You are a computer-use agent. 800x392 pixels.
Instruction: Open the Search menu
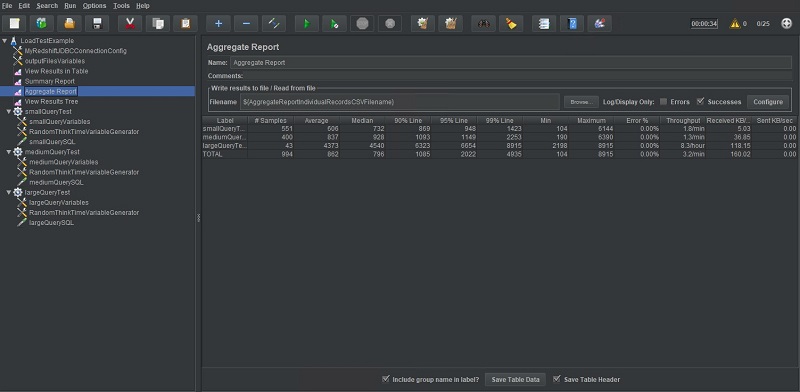pos(47,6)
